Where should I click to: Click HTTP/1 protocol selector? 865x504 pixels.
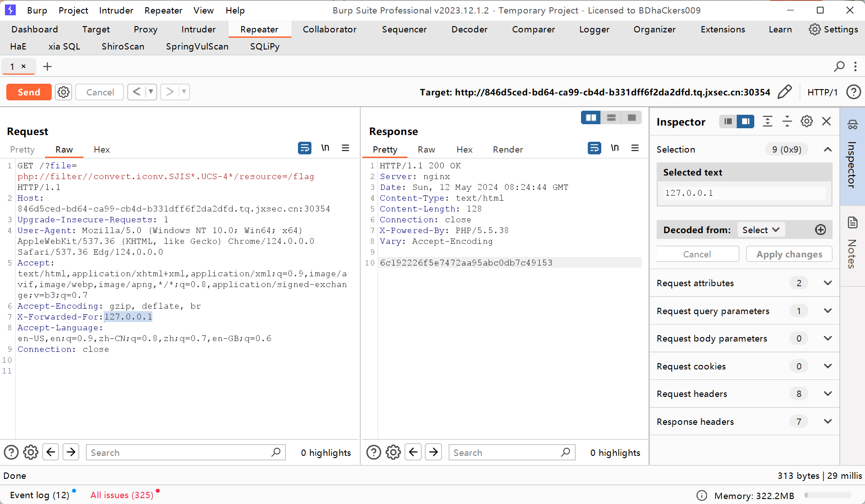point(822,92)
